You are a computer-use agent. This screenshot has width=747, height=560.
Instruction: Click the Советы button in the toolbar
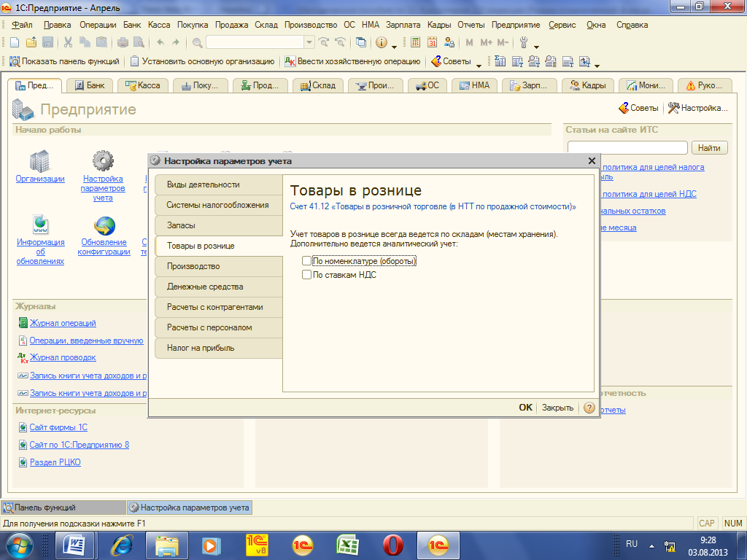click(451, 61)
